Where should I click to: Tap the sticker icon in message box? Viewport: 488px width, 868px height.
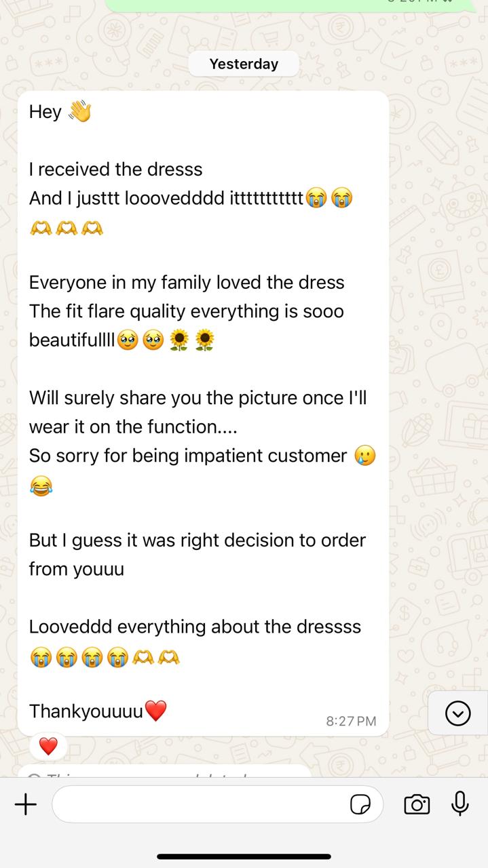tap(360, 805)
